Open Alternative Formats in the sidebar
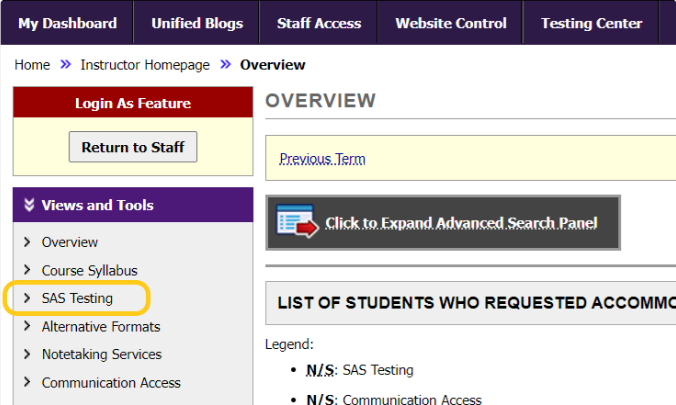This screenshot has width=676, height=405. 101,327
